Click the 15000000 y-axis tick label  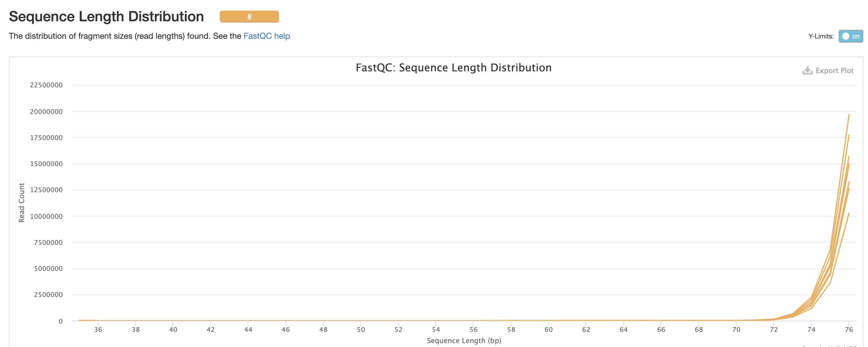point(46,164)
